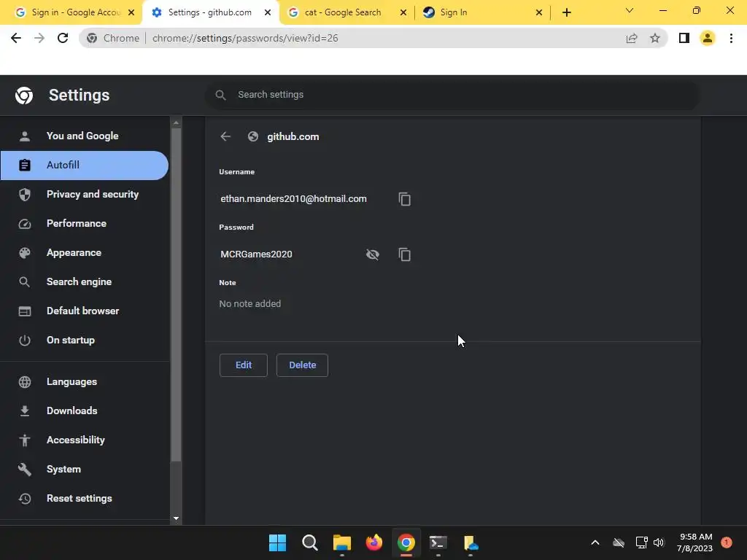Navigate forward in browser
747x560 pixels.
[x=39, y=38]
